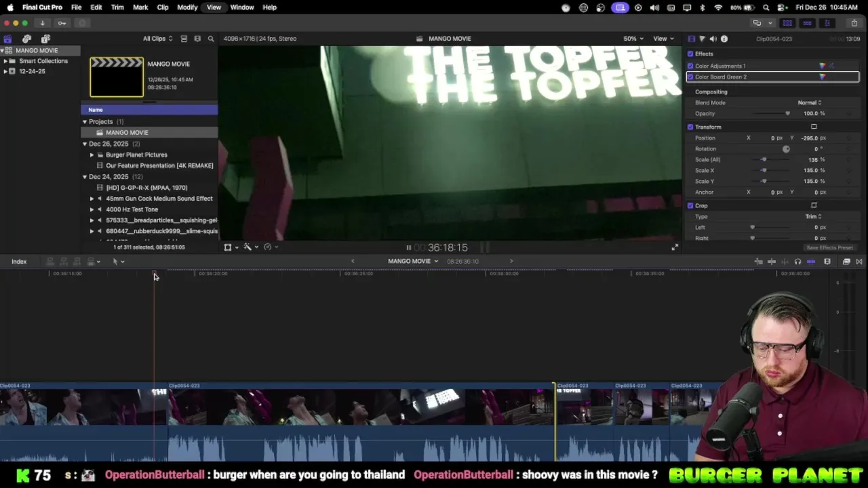Image resolution: width=868 pixels, height=488 pixels.
Task: Disable Color Board Green 2 checkbox
Action: click(690, 77)
